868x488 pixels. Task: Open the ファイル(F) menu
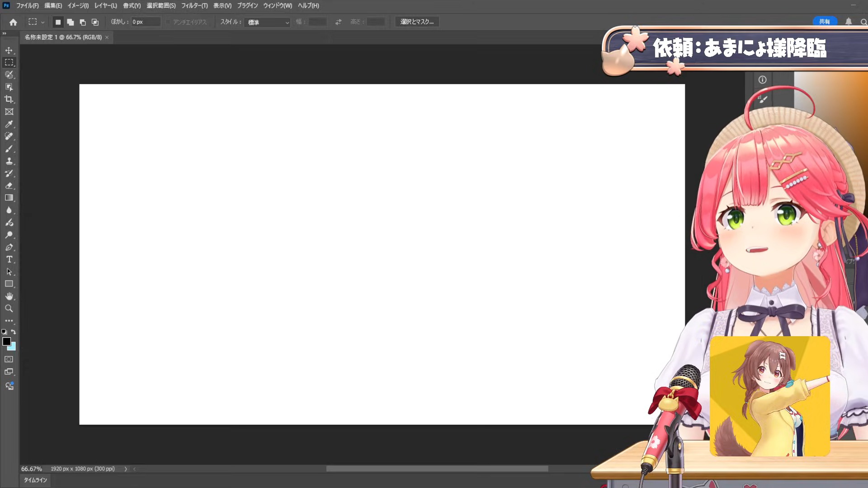pos(28,6)
